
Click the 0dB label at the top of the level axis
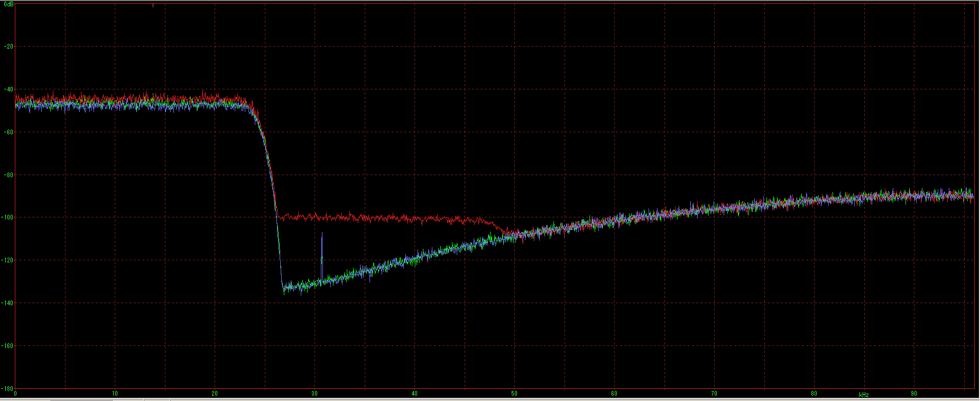(x=8, y=4)
